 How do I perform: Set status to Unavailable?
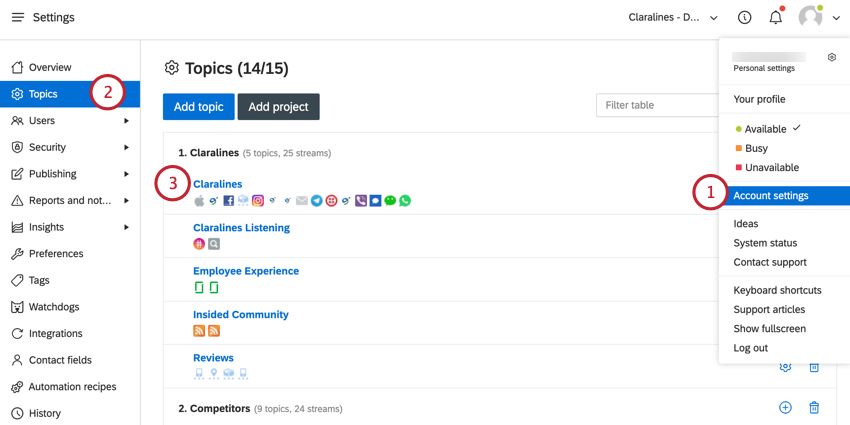(765, 167)
